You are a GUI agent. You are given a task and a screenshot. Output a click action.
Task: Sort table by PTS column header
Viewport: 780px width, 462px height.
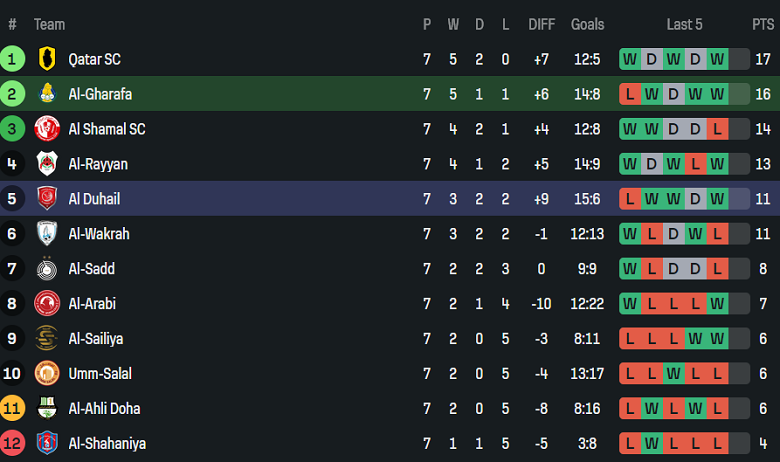pyautogui.click(x=763, y=24)
